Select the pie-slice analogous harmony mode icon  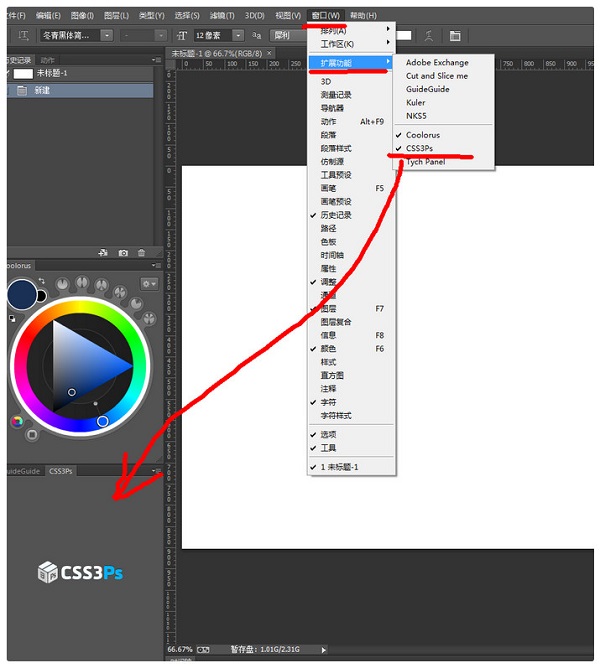[136, 303]
